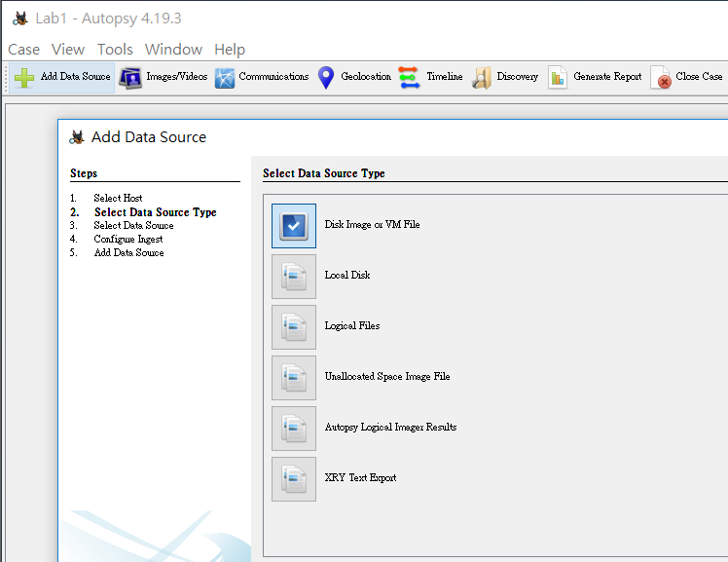Viewport: 728px width, 562px height.
Task: Open the Images/Videos gallery icon
Action: (x=130, y=78)
